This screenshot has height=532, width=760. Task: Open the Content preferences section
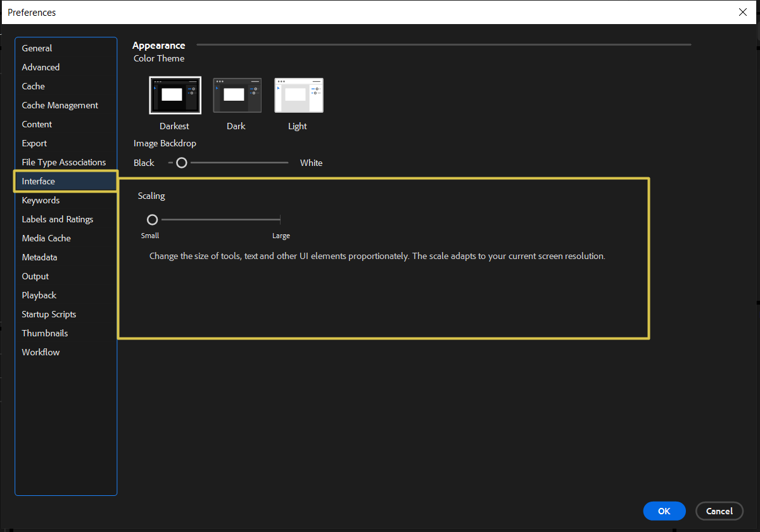point(37,124)
